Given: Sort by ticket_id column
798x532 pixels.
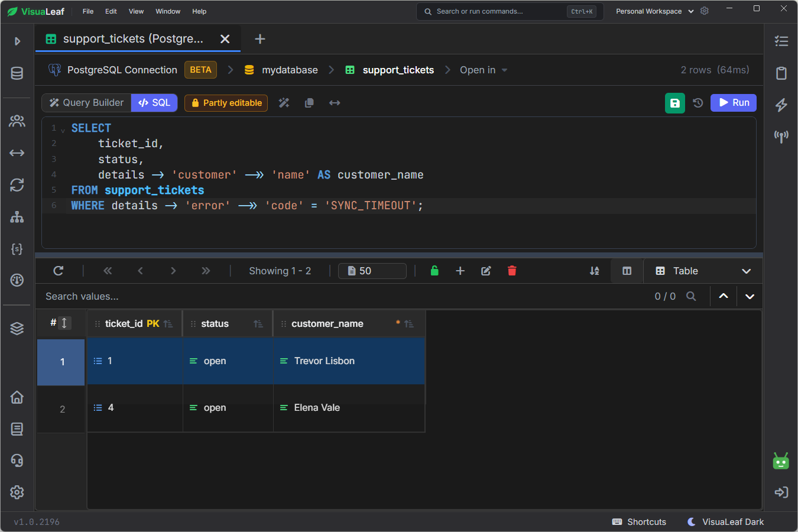Looking at the screenshot, I should [168, 324].
